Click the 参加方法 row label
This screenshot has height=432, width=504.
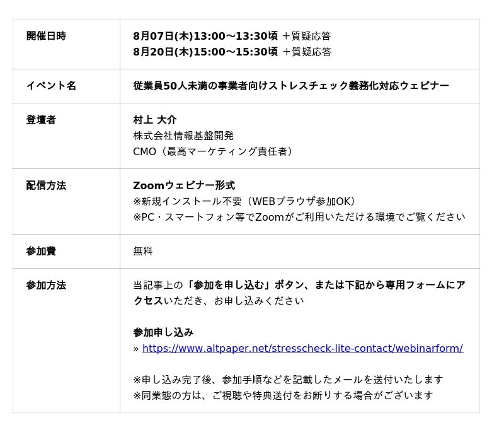[x=46, y=285]
